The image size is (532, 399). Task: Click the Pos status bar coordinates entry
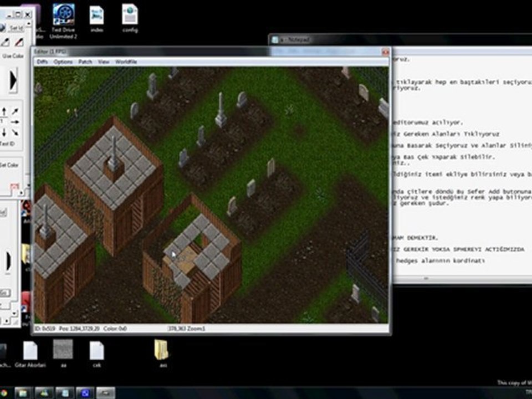point(79,329)
